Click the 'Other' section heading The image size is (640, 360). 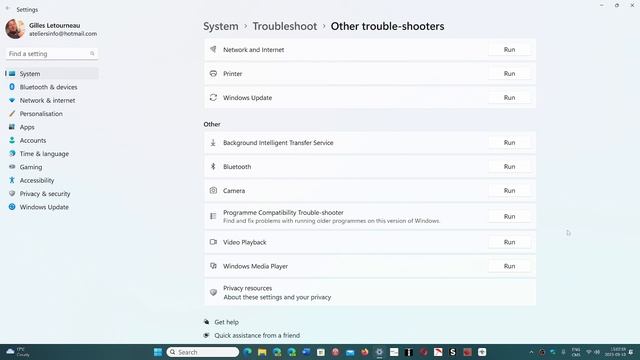[212, 124]
